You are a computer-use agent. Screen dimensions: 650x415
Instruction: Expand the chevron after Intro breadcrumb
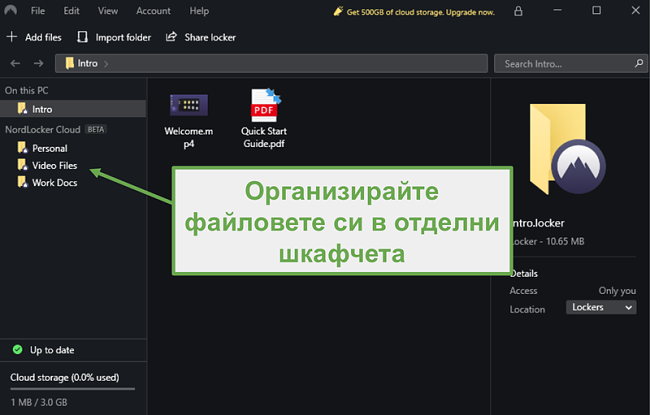[106, 64]
